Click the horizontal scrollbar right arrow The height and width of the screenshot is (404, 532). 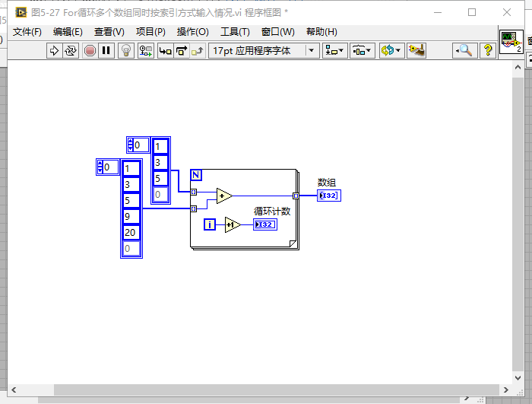click(x=506, y=390)
